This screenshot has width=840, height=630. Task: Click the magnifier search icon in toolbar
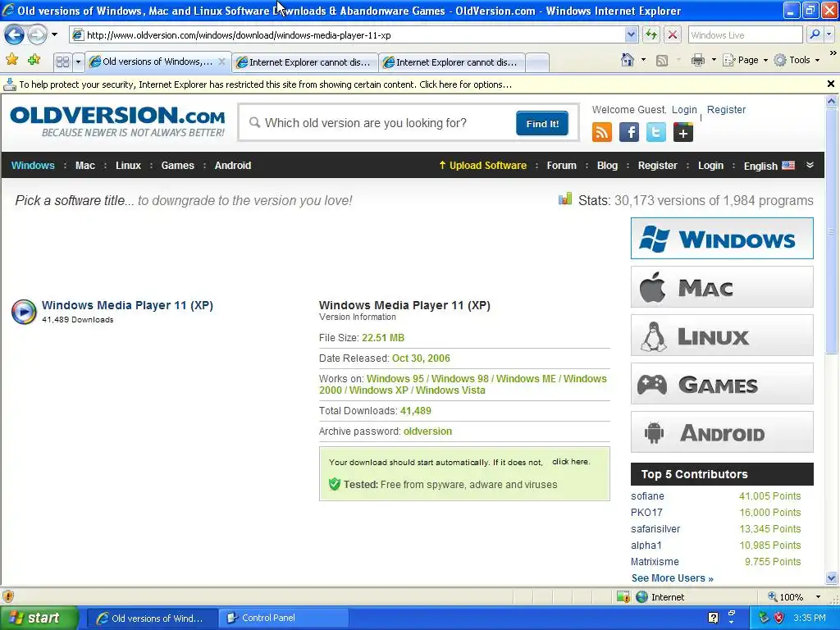815,35
